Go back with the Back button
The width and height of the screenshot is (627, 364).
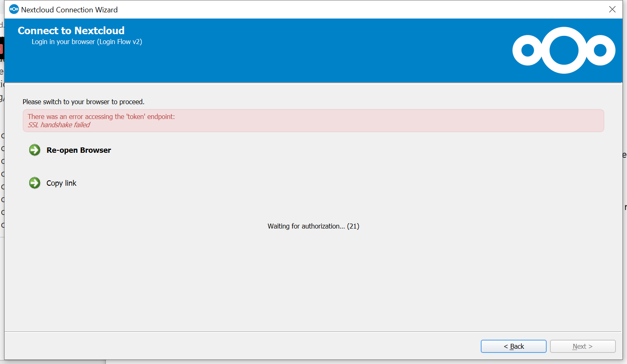coord(514,346)
